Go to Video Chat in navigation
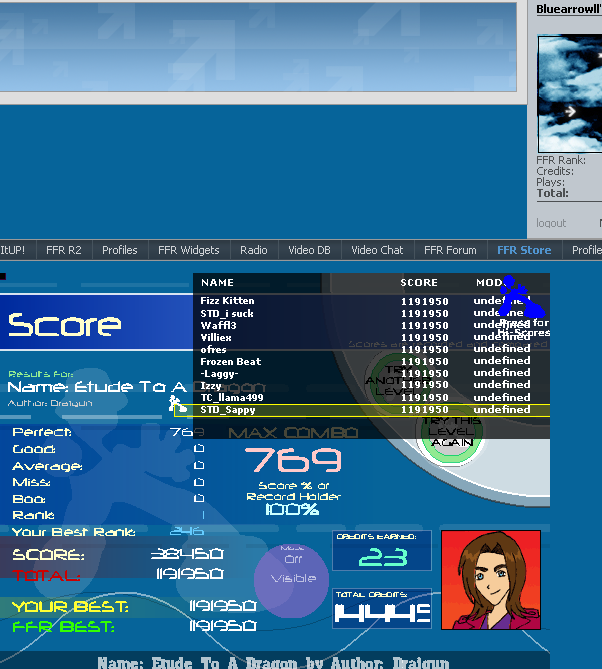 point(377,250)
